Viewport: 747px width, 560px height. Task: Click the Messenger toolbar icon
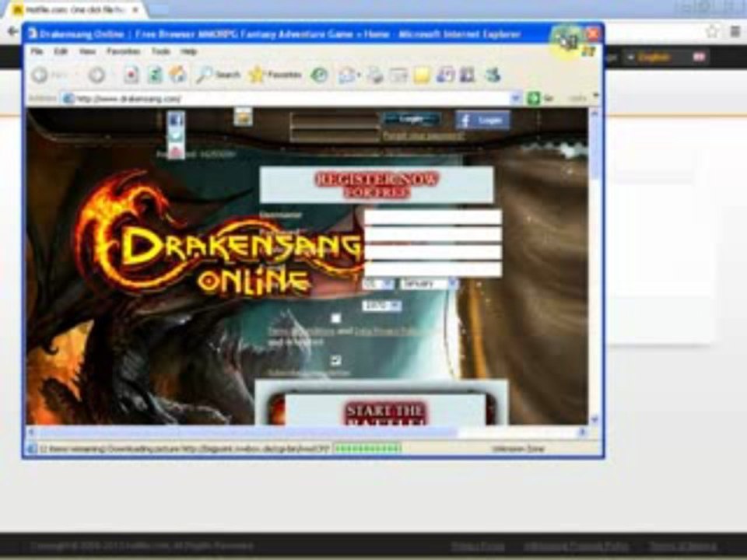point(445,75)
